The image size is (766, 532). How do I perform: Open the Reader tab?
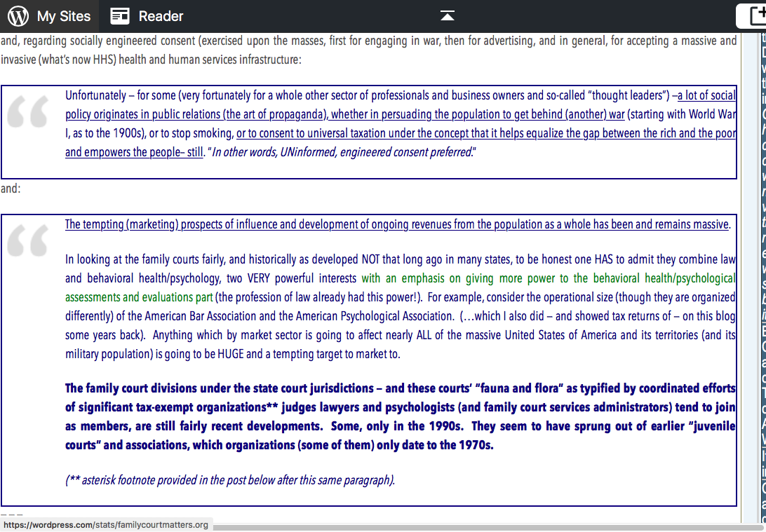click(x=161, y=15)
